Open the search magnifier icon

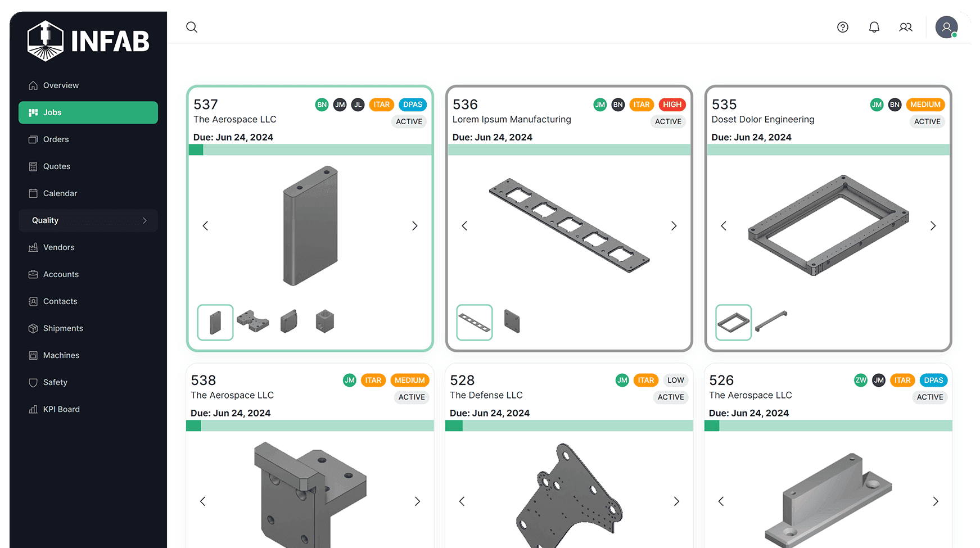(192, 27)
